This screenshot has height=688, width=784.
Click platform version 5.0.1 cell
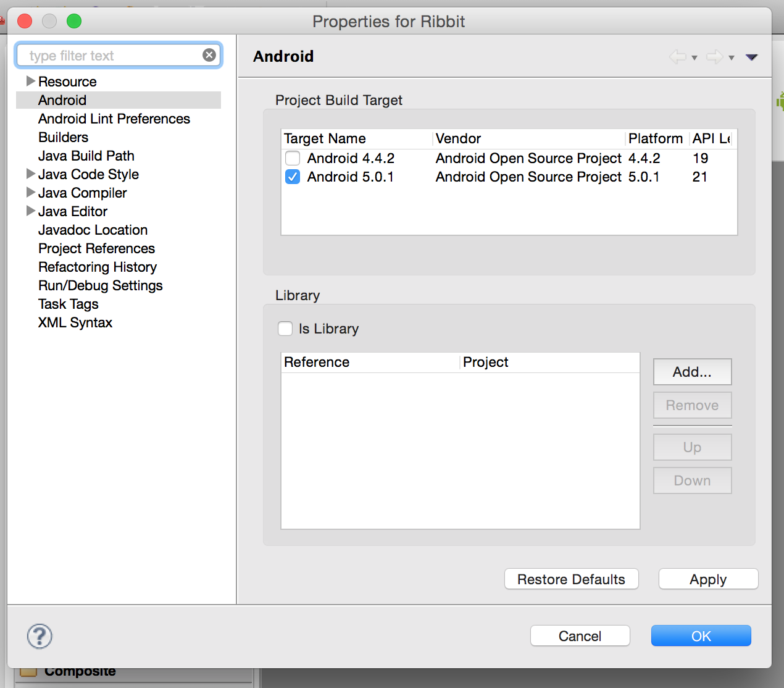coord(644,177)
